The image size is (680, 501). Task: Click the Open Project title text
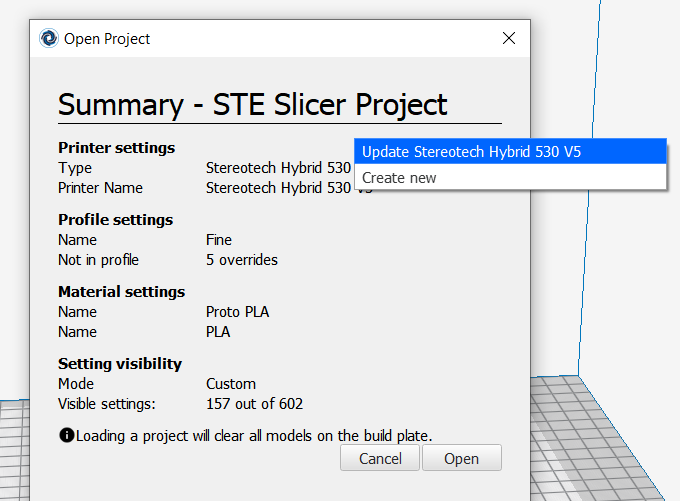pyautogui.click(x=107, y=39)
